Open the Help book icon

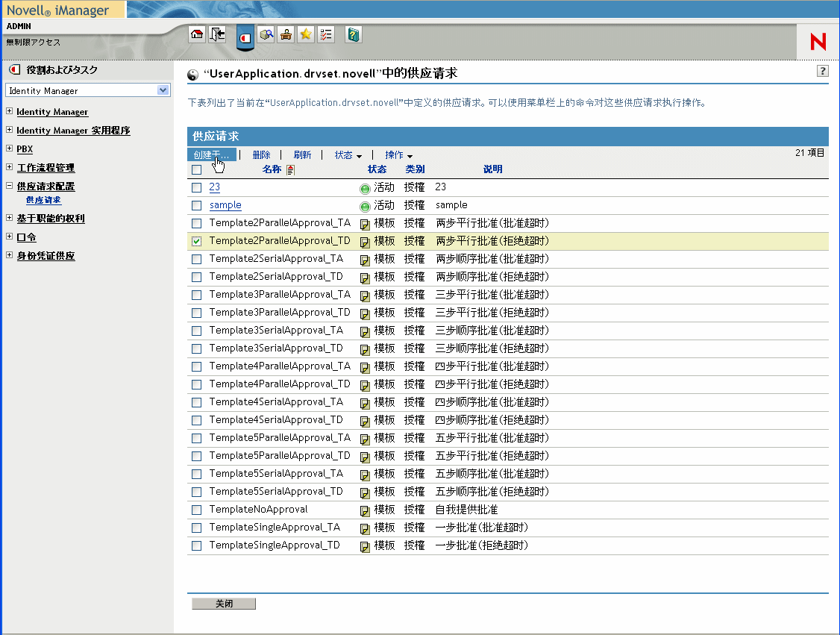tap(354, 34)
